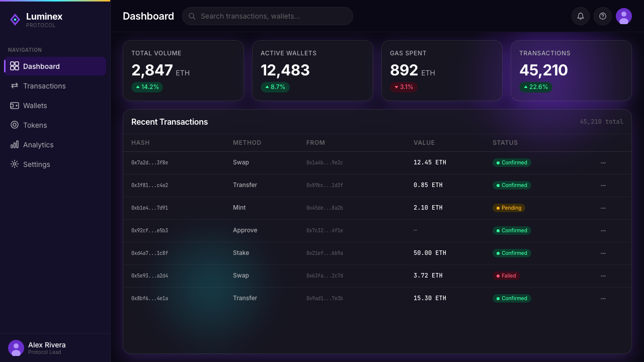
Task: Go to Dashboard in navigation
Action: point(55,66)
